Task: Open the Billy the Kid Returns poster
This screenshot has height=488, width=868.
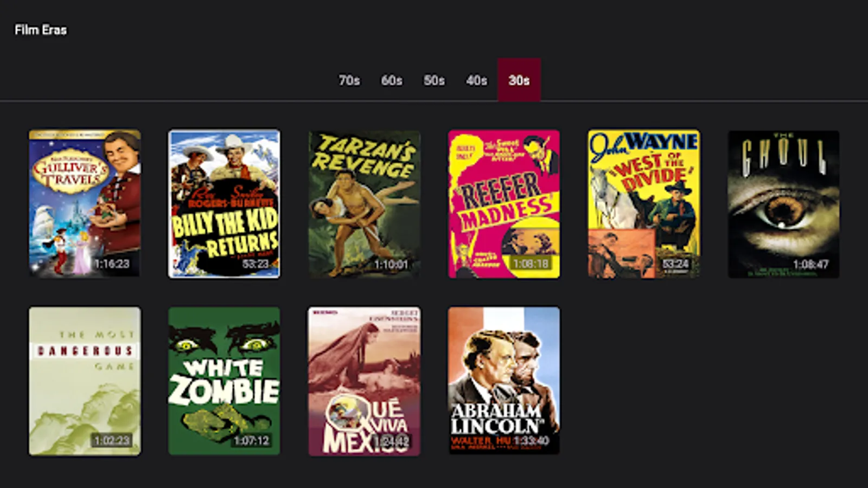Action: (224, 204)
